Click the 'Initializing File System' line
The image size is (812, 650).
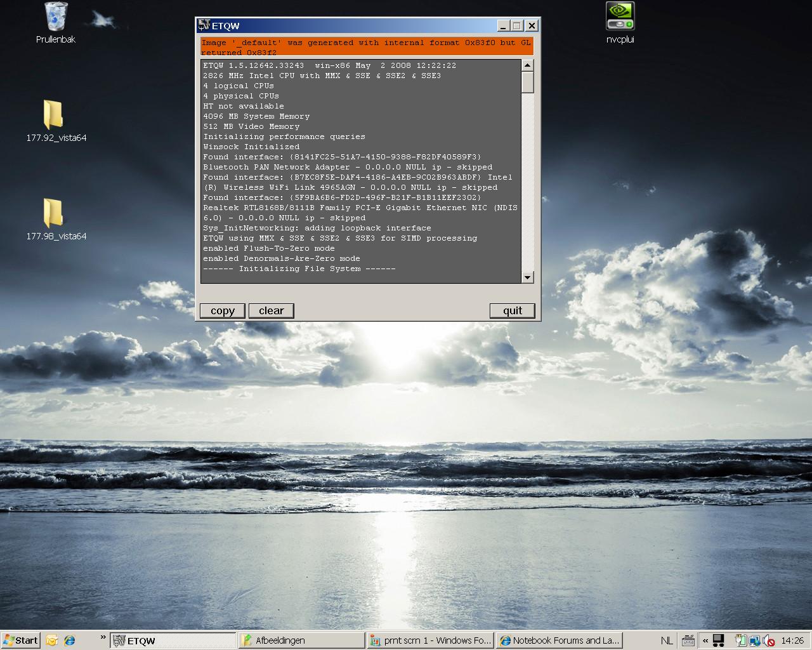299,269
